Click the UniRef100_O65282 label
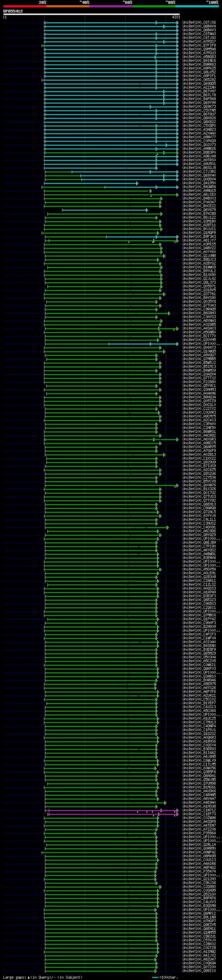Screen dimensions: 222x980 (199, 80)
